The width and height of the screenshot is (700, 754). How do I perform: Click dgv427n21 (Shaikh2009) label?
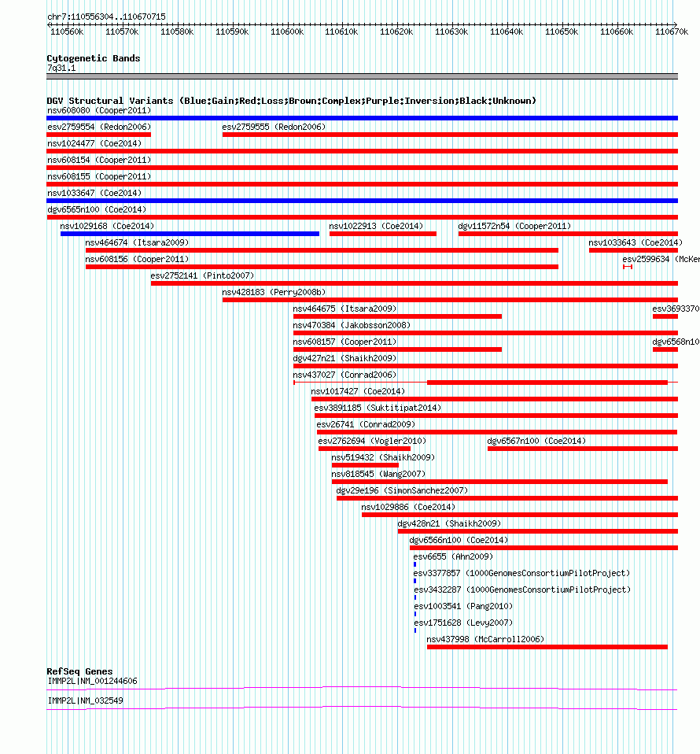pyautogui.click(x=345, y=358)
